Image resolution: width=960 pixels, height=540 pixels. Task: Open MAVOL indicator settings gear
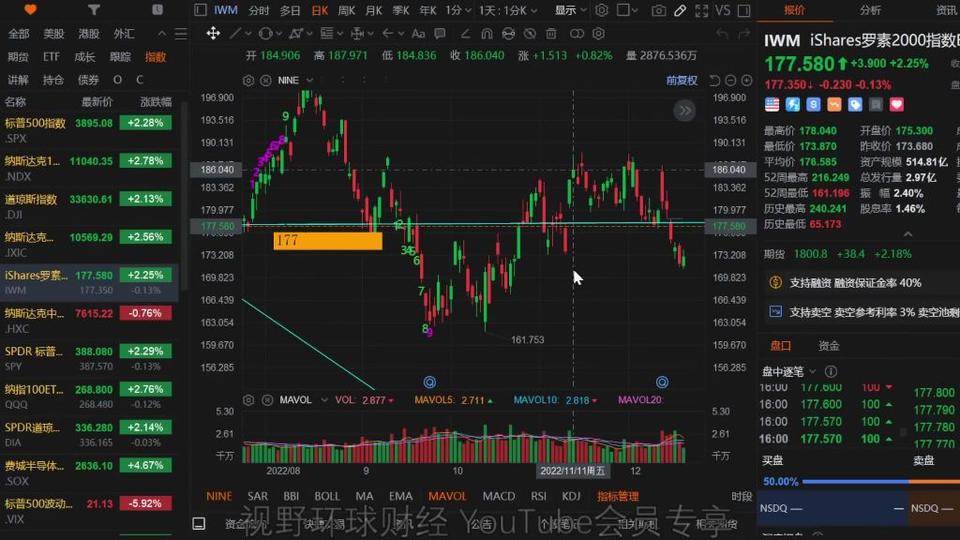tap(248, 400)
